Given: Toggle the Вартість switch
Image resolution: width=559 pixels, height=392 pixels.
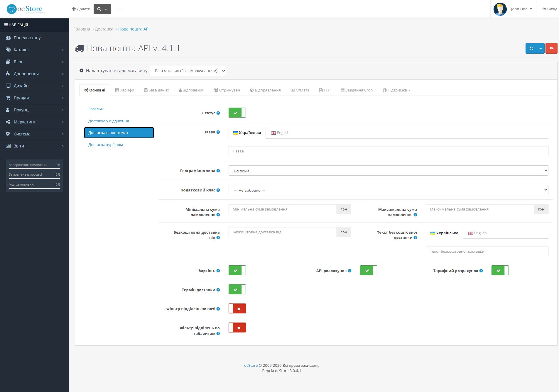Looking at the screenshot, I should pyautogui.click(x=237, y=270).
